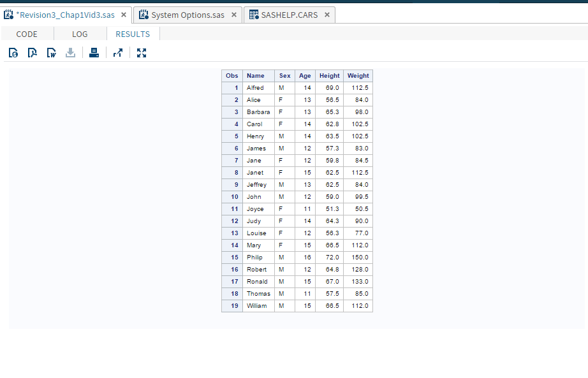Switch to the LOG tab
Image resolution: width=588 pixels, height=378 pixels.
coord(80,34)
